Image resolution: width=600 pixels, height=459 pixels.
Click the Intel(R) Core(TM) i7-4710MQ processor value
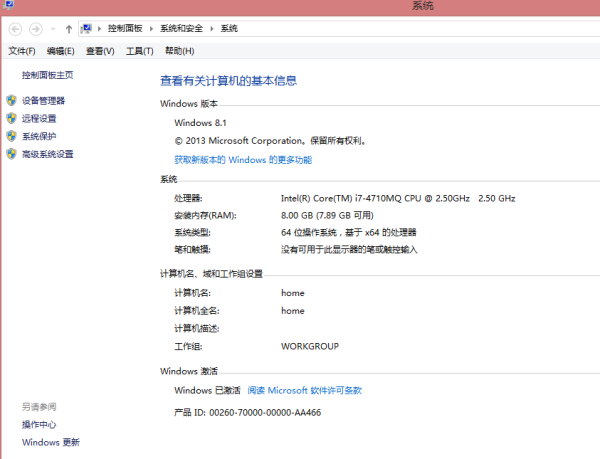[398, 199]
